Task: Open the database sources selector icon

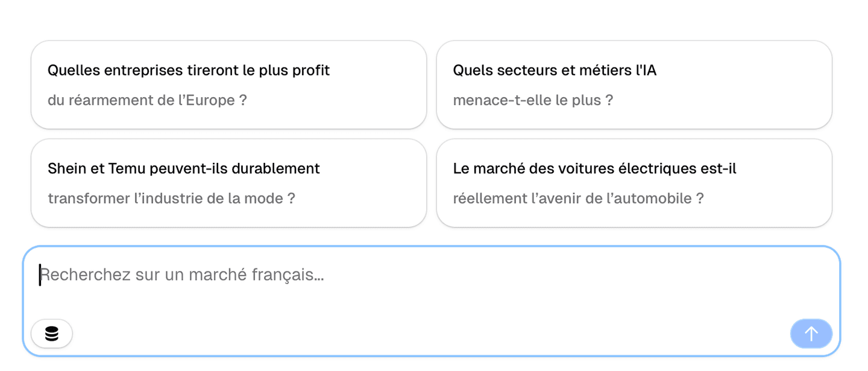Action: tap(52, 334)
